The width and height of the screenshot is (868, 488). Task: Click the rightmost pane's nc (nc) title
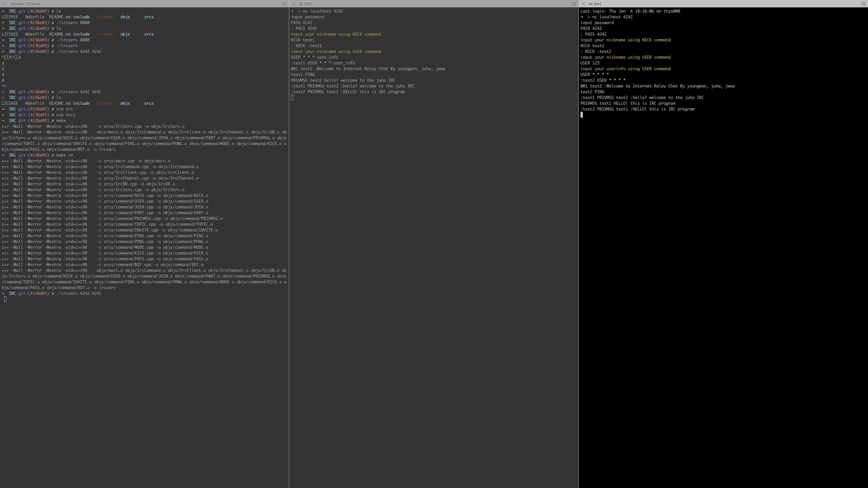tap(594, 4)
